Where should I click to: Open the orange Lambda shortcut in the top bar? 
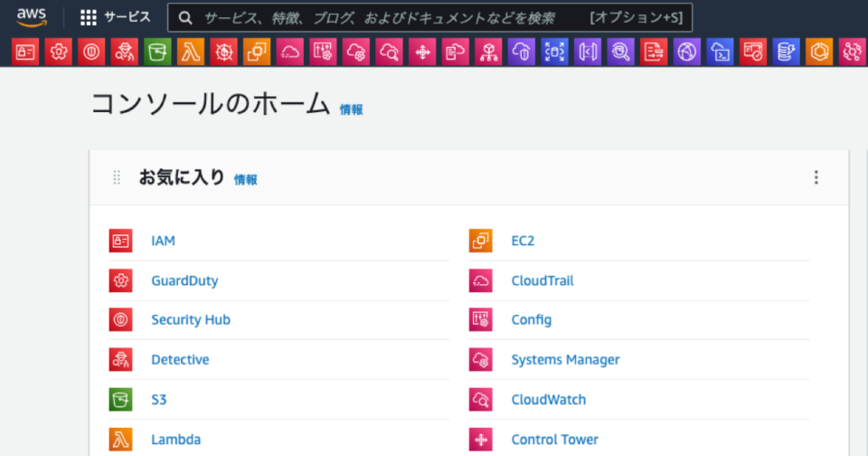click(x=191, y=52)
